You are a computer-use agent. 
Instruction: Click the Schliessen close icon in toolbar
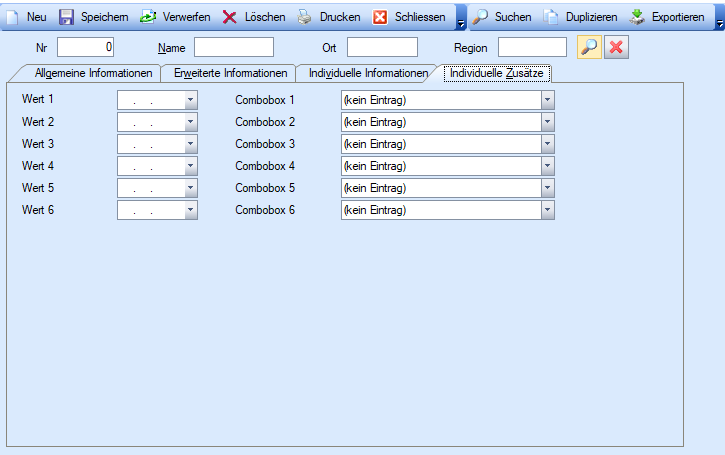click(380, 17)
